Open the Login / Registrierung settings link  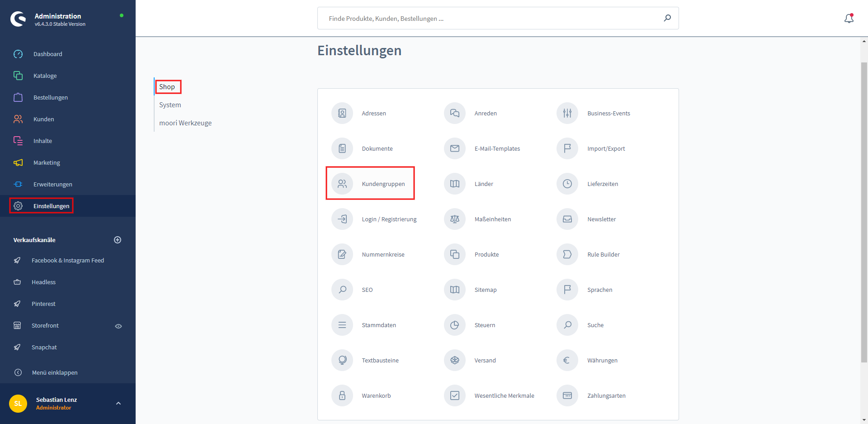(389, 219)
